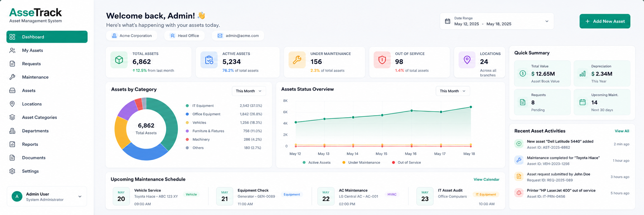644x215 pixels.
Task: Select the Office Equipment legend dot
Action: [187, 114]
